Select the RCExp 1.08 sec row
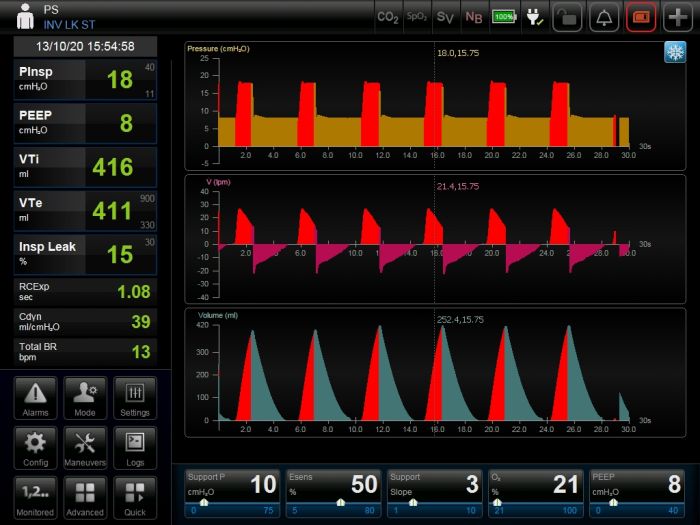Viewport: 700px width, 525px height. 85,292
